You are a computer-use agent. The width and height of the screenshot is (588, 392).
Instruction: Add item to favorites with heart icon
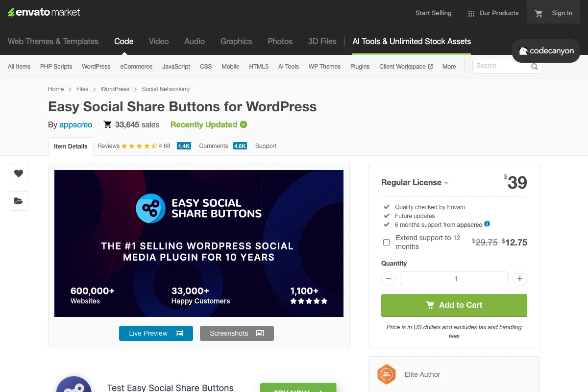click(19, 173)
